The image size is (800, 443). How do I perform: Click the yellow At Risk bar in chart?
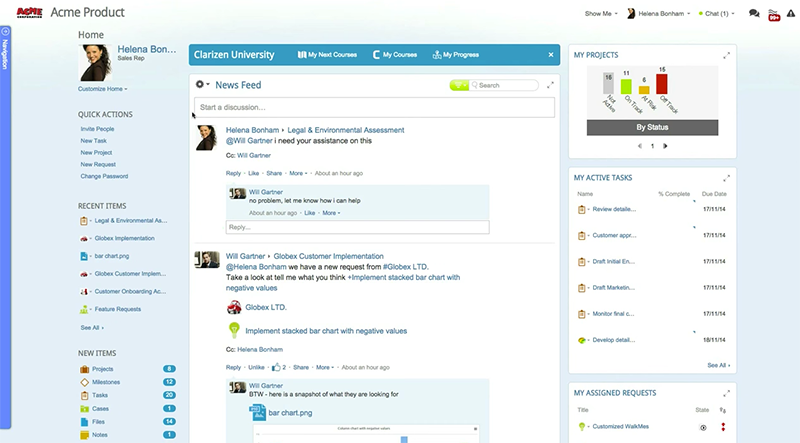tap(644, 90)
